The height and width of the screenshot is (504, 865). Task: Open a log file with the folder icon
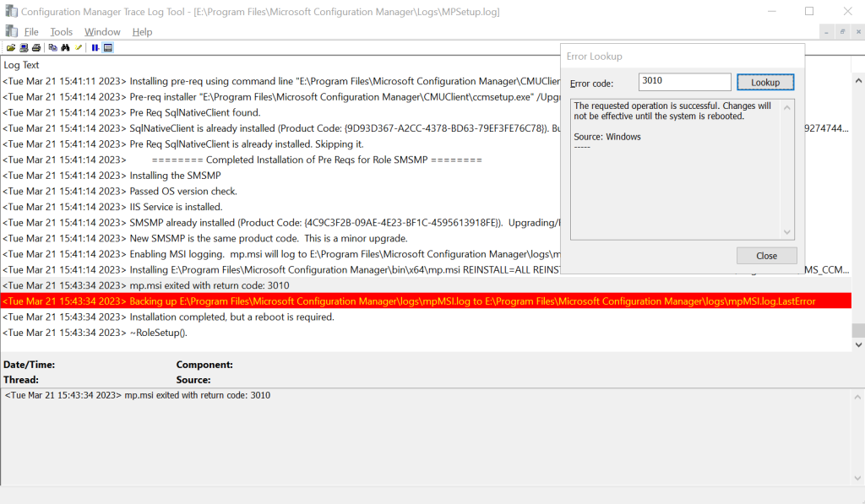click(x=11, y=48)
